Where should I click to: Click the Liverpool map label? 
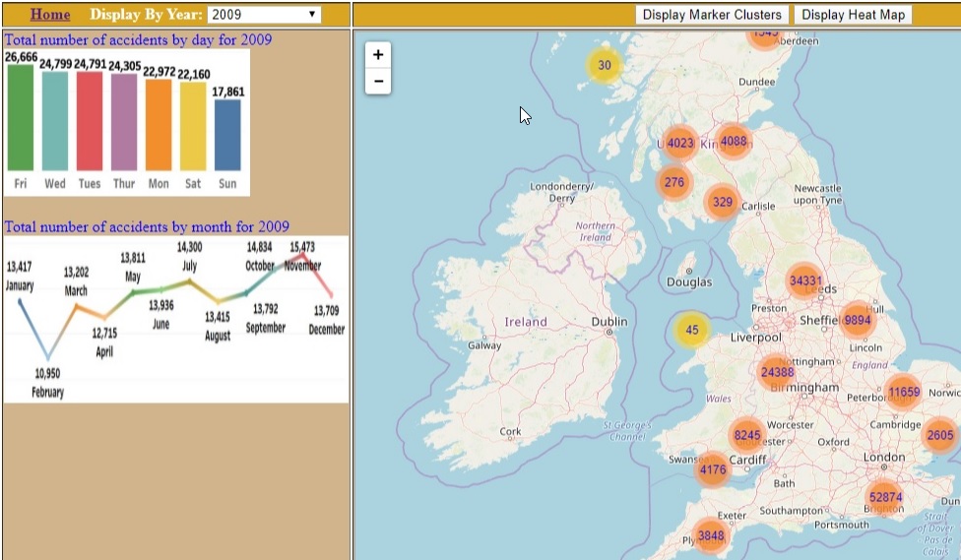pos(755,338)
